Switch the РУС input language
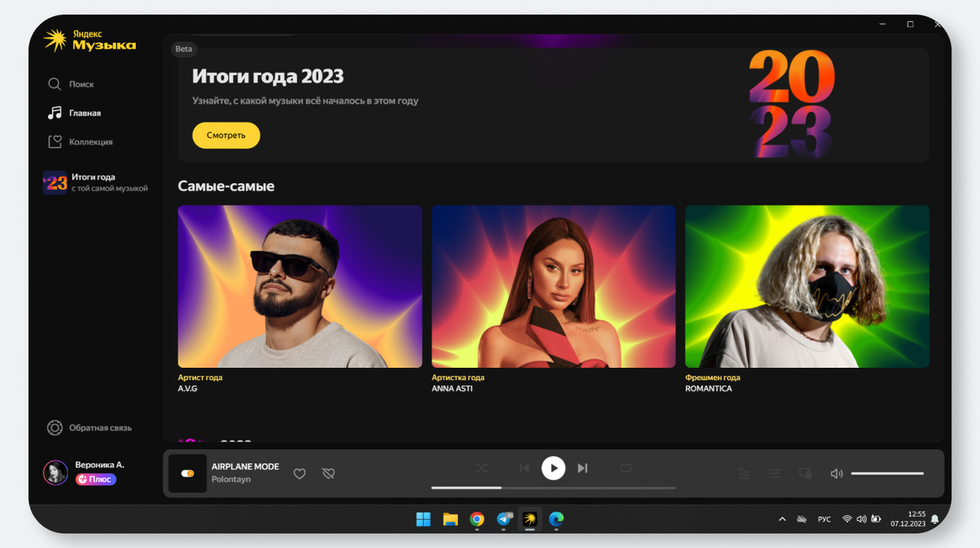Image resolution: width=980 pixels, height=548 pixels. 824,519
